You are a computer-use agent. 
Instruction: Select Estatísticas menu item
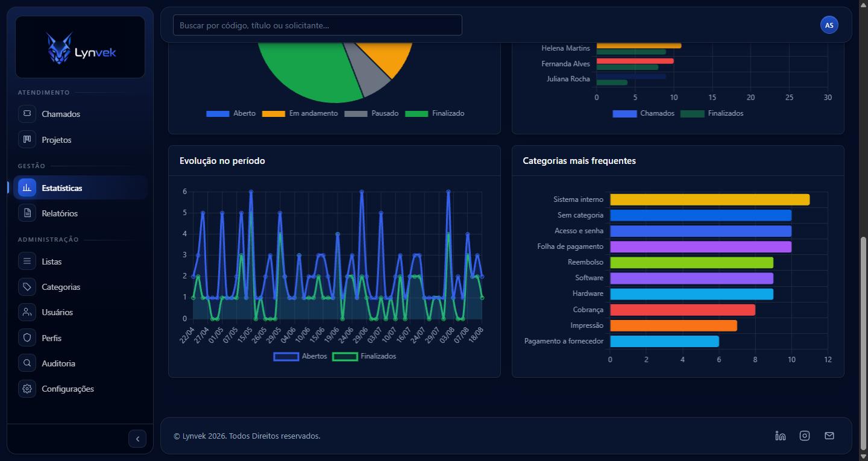(80, 188)
